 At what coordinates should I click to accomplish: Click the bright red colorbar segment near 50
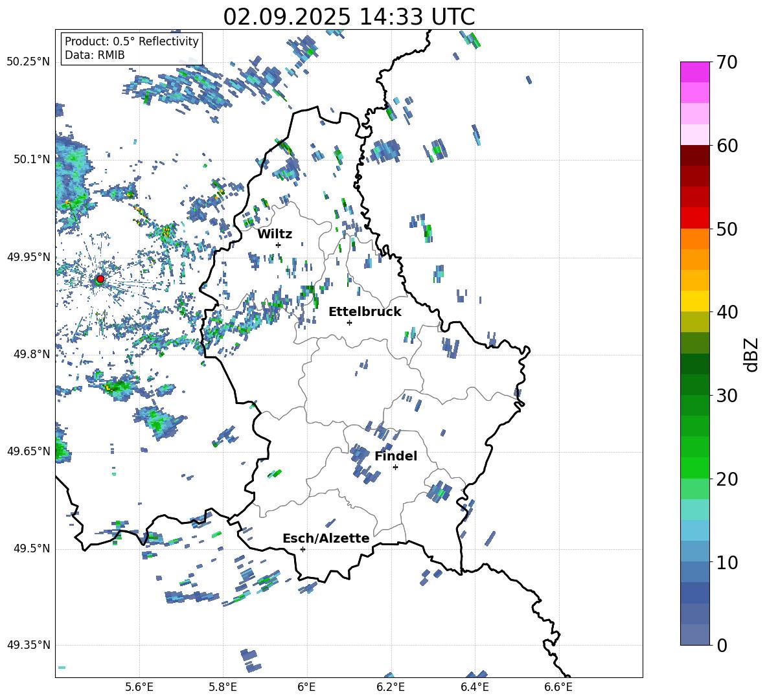point(694,218)
